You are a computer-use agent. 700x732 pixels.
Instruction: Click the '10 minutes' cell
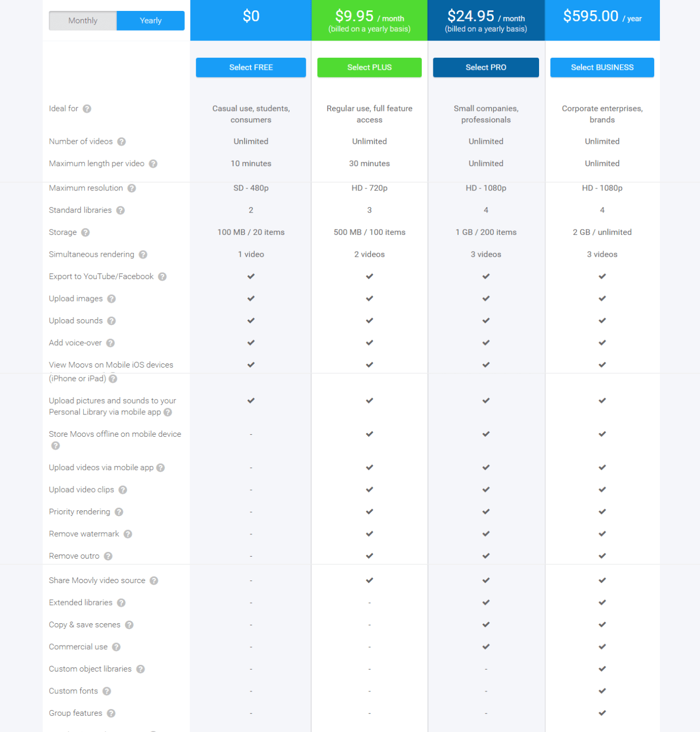coord(251,163)
